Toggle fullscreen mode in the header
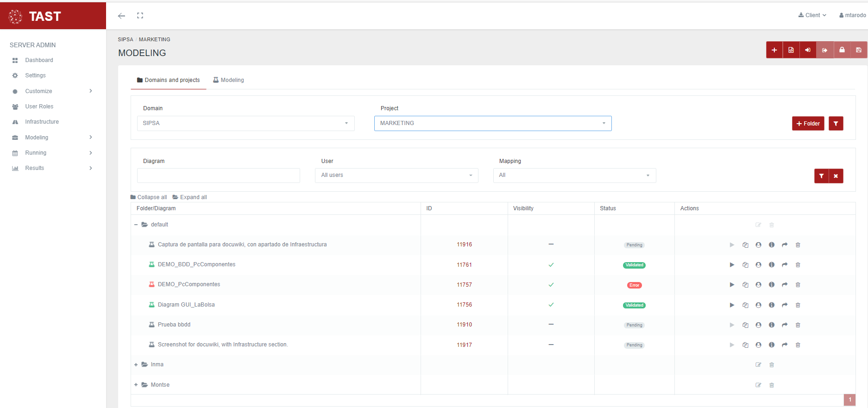This screenshot has height=408, width=868. click(x=140, y=16)
